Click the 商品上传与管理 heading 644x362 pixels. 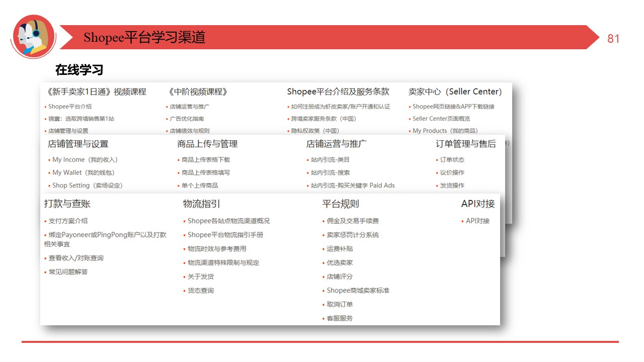click(207, 144)
